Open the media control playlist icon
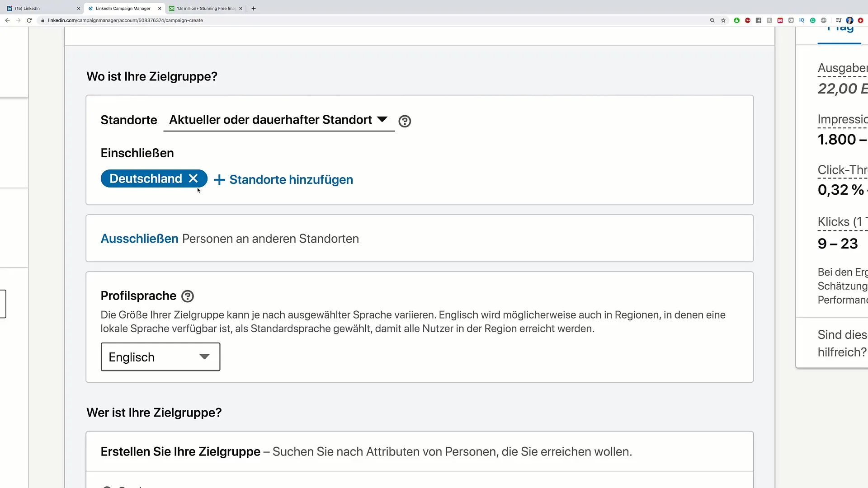This screenshot has height=488, width=868. coord(839,20)
